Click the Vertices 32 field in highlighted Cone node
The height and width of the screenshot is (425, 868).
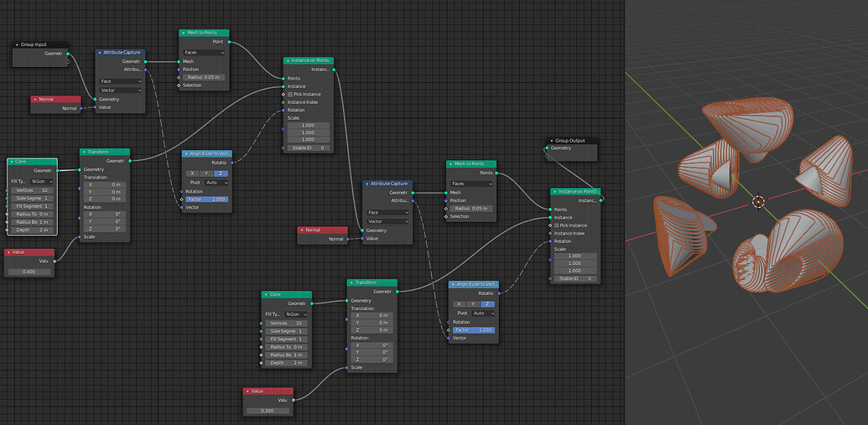point(33,189)
